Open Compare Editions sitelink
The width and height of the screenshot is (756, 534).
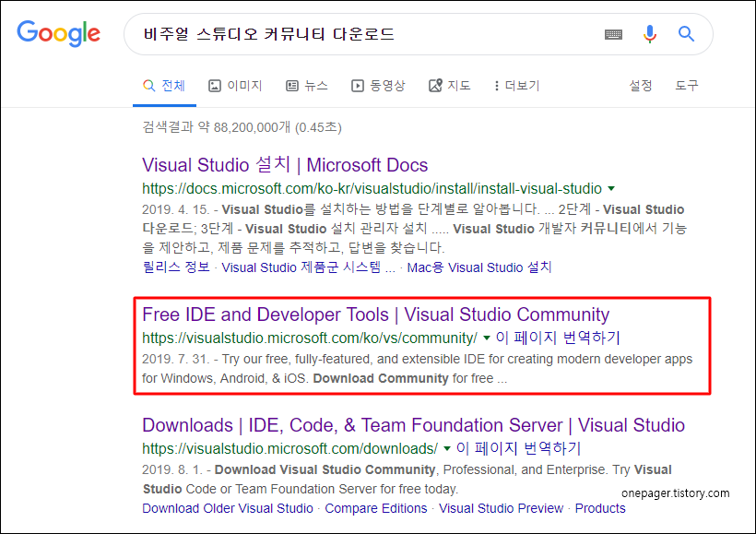pos(376,508)
